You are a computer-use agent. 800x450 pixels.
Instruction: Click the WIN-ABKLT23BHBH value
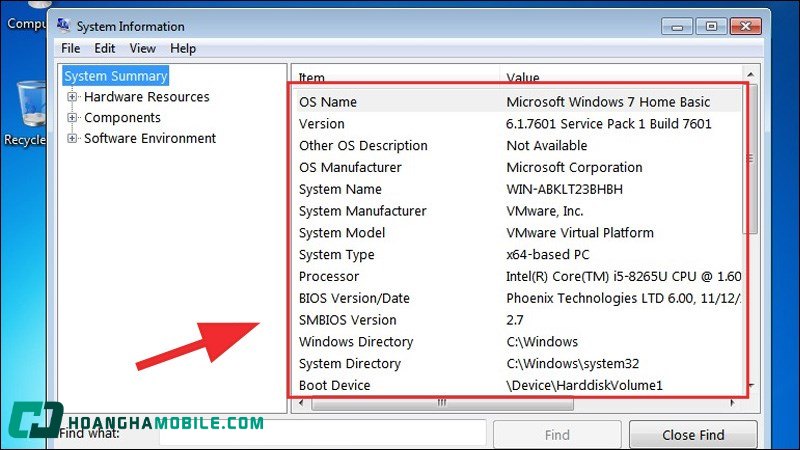[564, 189]
